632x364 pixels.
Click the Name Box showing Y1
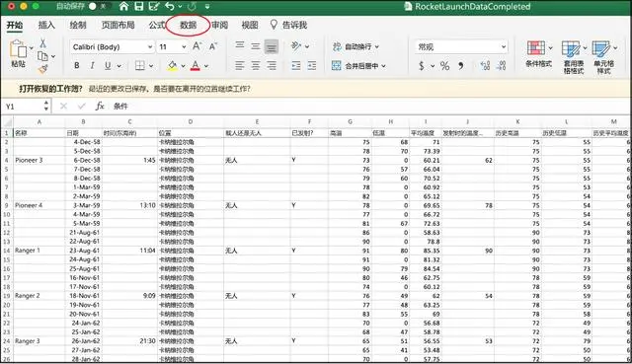27,107
